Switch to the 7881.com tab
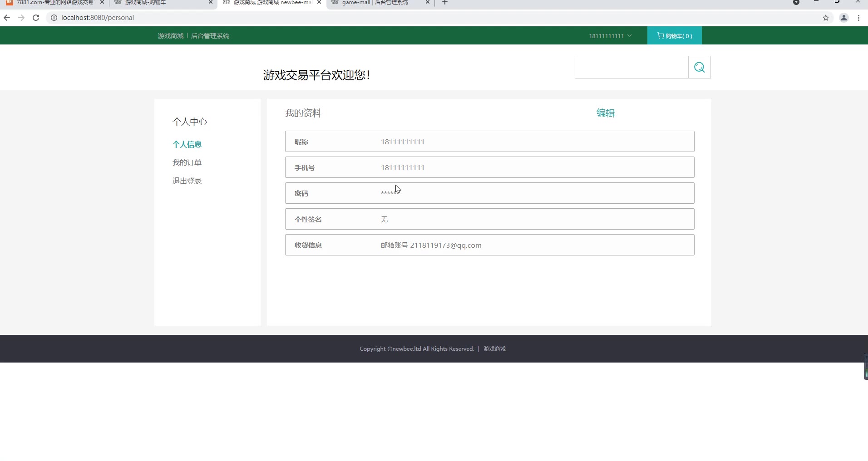 tap(52, 3)
